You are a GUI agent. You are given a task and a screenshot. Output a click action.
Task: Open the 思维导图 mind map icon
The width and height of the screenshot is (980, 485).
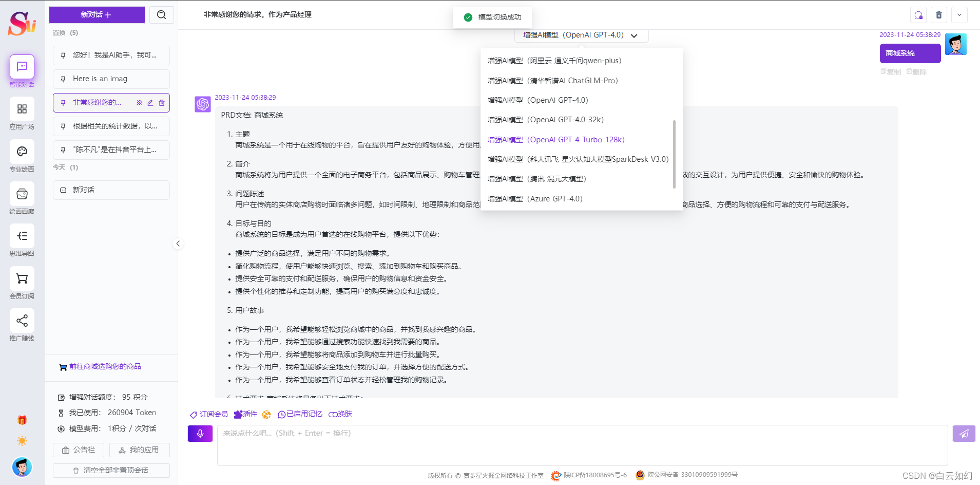point(22,236)
